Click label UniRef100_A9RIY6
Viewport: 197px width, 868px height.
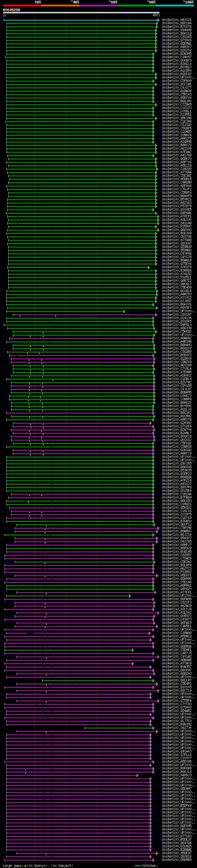(x=176, y=419)
